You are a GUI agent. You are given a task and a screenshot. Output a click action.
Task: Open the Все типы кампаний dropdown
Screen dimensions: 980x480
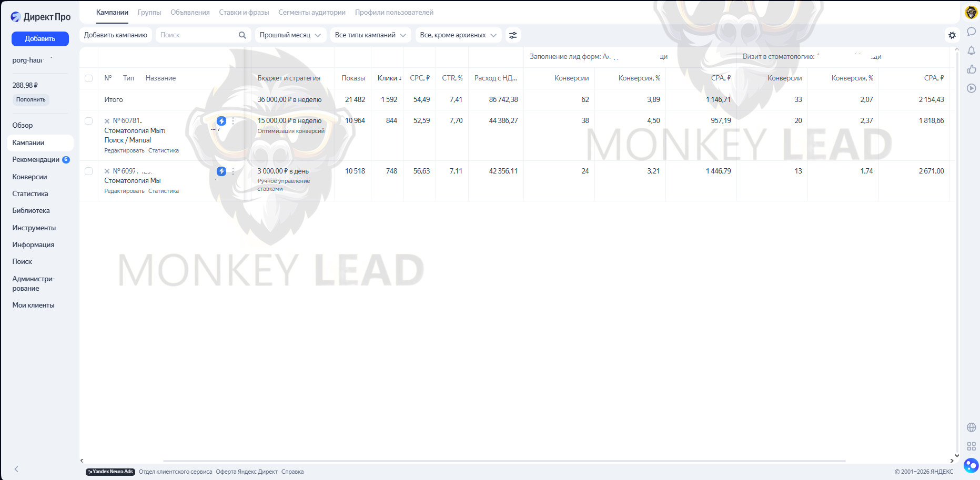(x=370, y=35)
